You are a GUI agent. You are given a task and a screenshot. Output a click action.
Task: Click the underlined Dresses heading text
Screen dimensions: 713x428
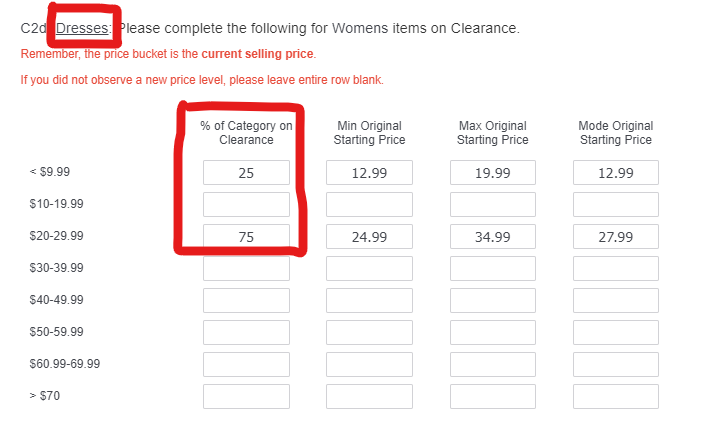pyautogui.click(x=82, y=28)
